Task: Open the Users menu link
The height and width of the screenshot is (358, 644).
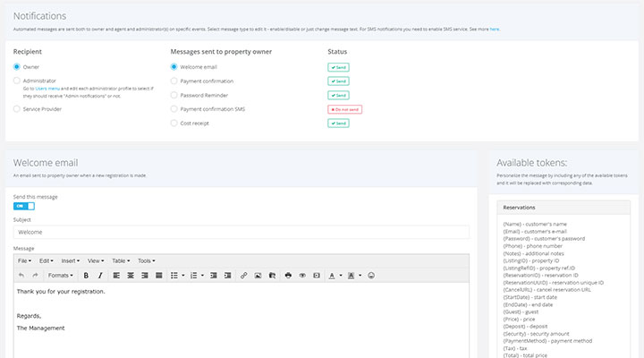Action: coord(47,89)
